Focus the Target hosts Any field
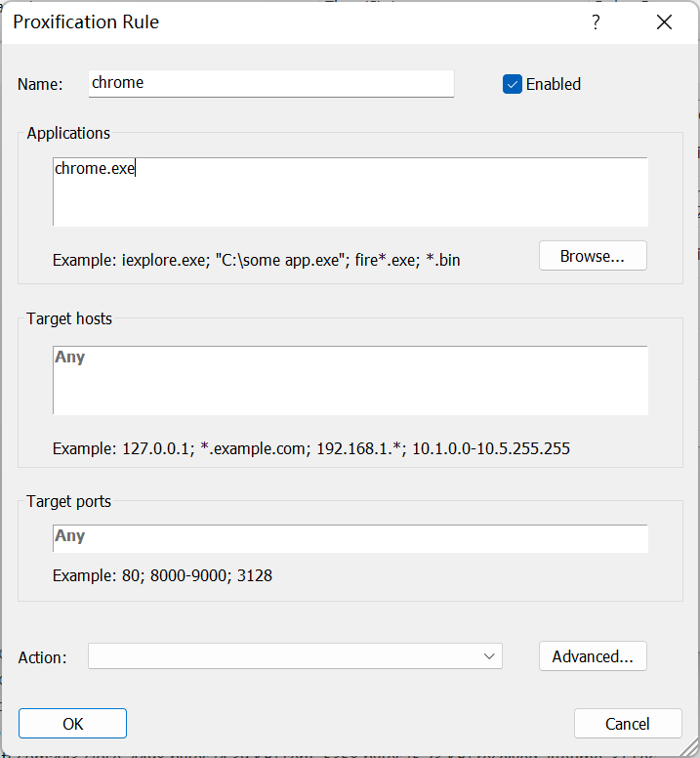The height and width of the screenshot is (758, 700). (x=350, y=380)
